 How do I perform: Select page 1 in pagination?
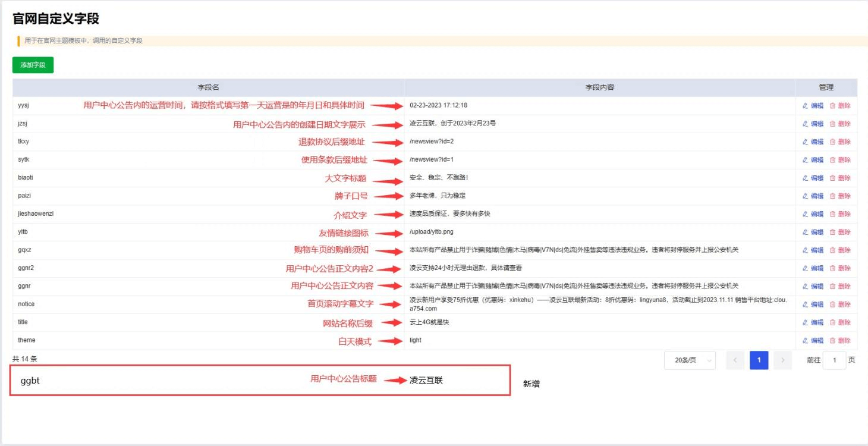click(759, 360)
